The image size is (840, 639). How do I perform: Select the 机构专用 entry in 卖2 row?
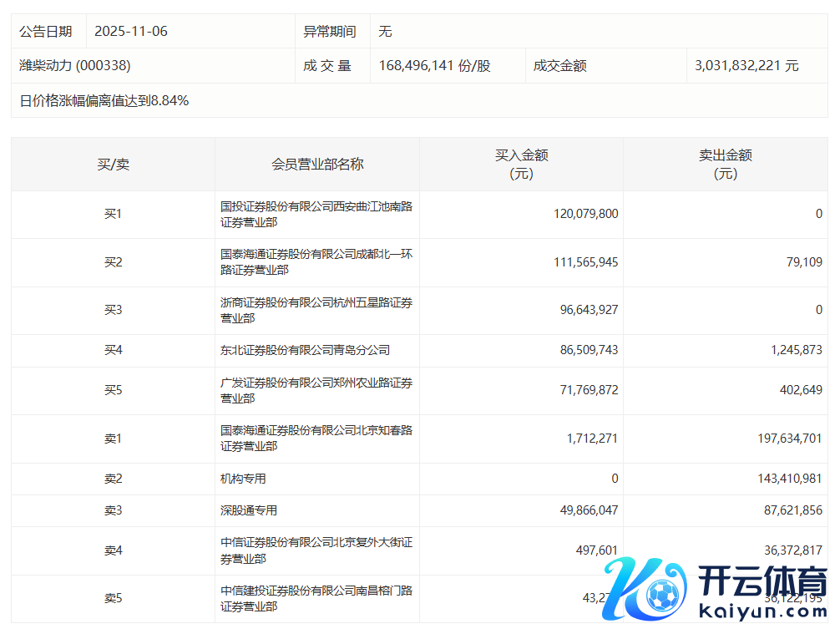coord(243,479)
